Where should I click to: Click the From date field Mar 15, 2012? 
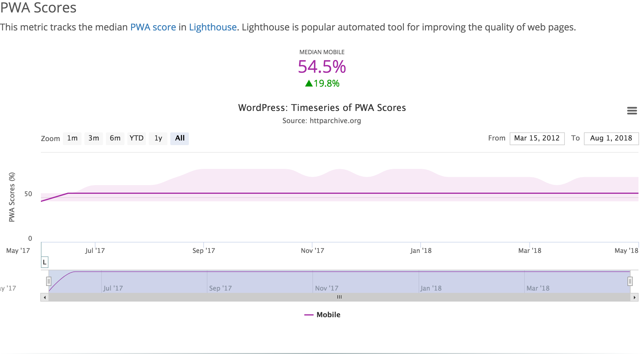coord(537,138)
